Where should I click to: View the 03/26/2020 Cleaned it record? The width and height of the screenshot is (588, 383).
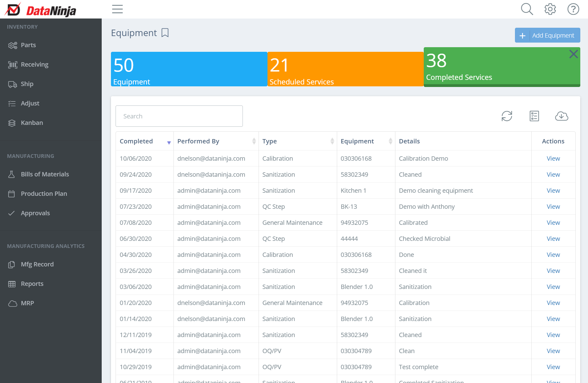[553, 271]
